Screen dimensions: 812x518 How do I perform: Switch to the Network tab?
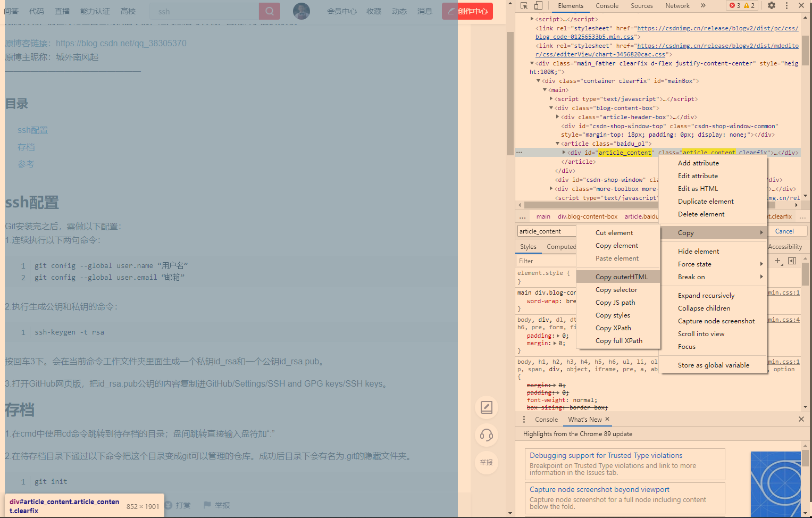[x=677, y=5]
